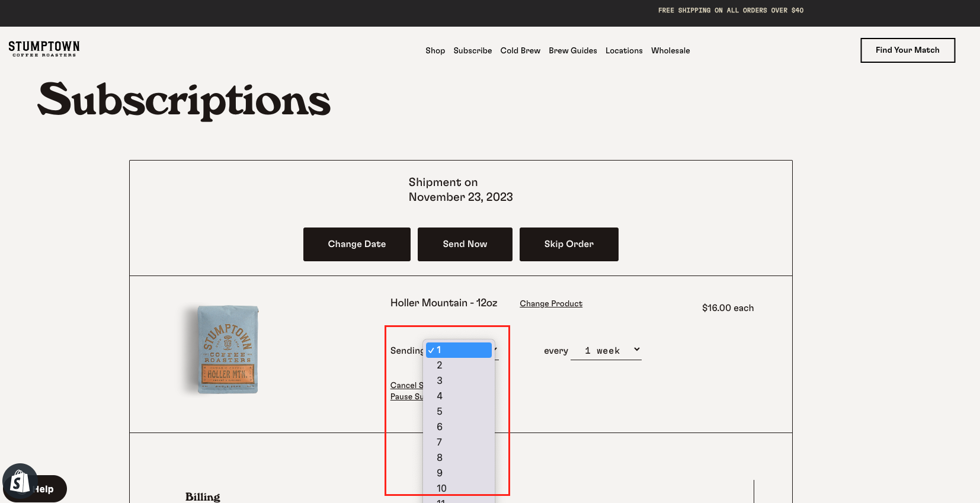Click the Skip Order button
The width and height of the screenshot is (980, 503).
(569, 244)
